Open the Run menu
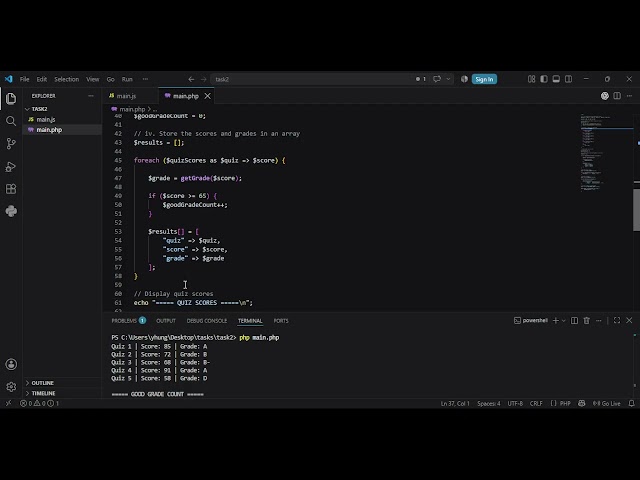Viewport: 640px width, 480px height. (127, 79)
